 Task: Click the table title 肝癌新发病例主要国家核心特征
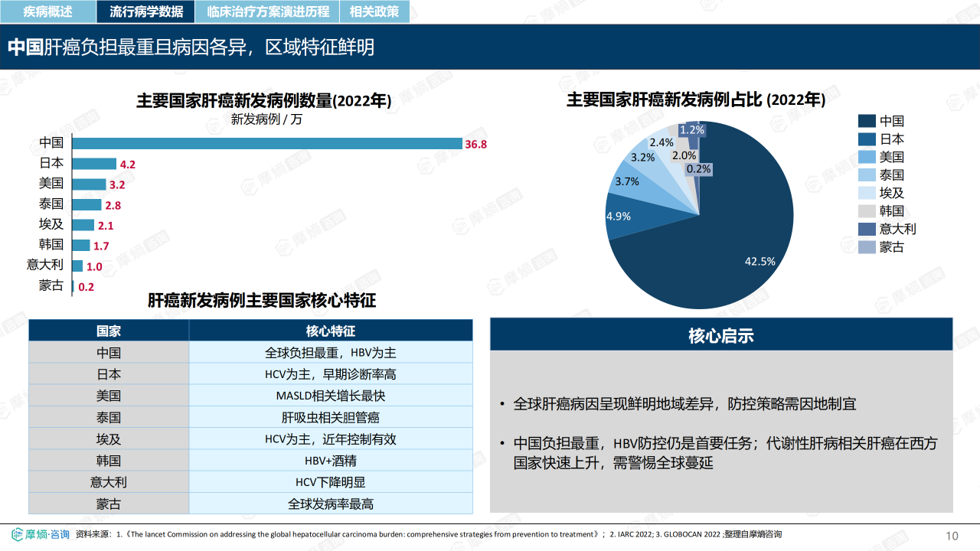[262, 301]
